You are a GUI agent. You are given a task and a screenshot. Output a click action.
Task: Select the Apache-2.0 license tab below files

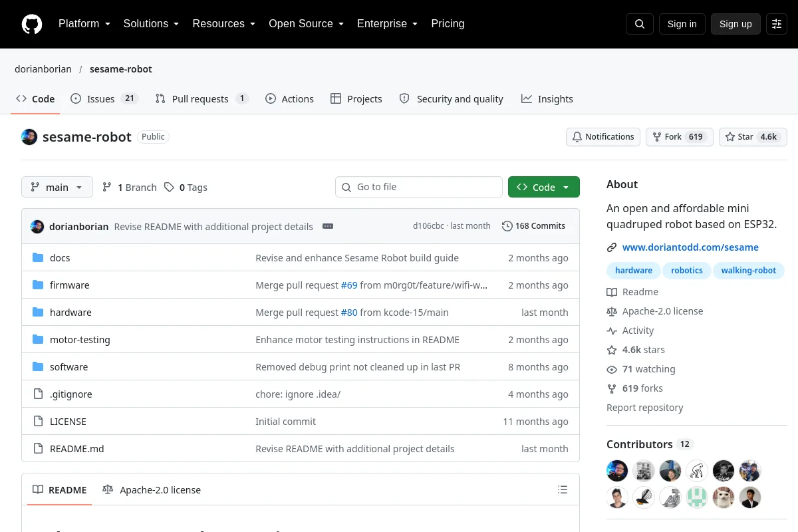pos(152,490)
